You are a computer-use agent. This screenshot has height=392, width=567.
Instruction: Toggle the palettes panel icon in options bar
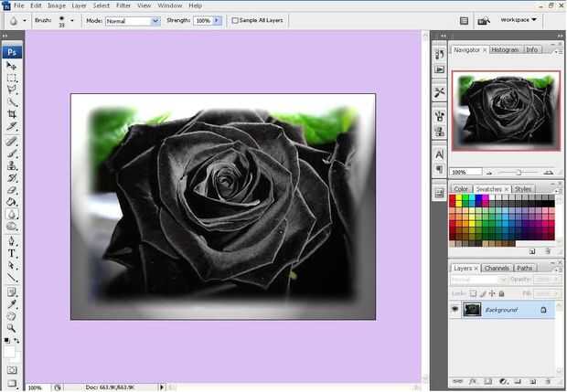point(464,21)
